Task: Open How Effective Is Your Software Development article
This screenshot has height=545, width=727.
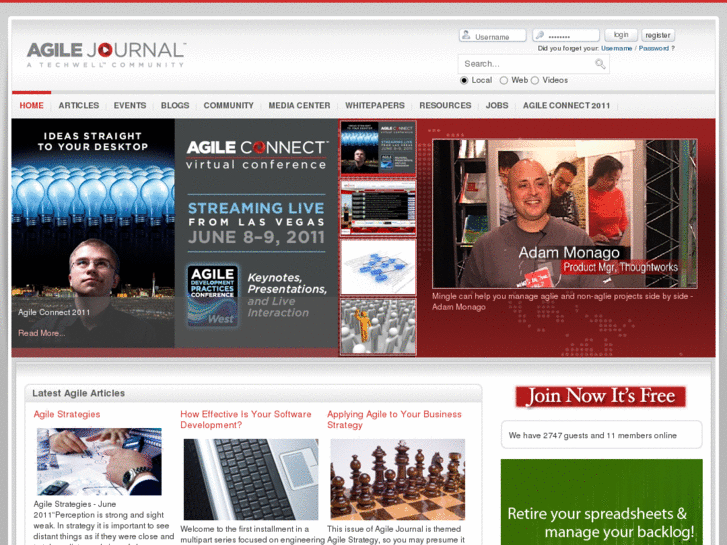Action: point(246,419)
